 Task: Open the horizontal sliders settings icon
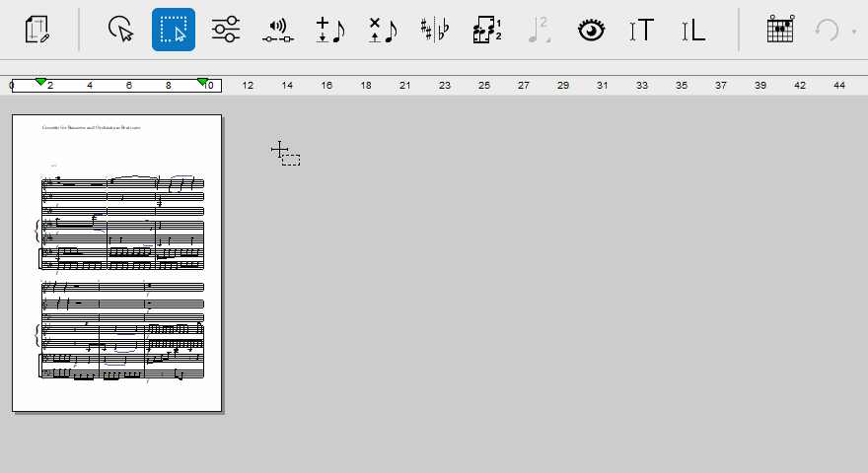click(x=226, y=30)
